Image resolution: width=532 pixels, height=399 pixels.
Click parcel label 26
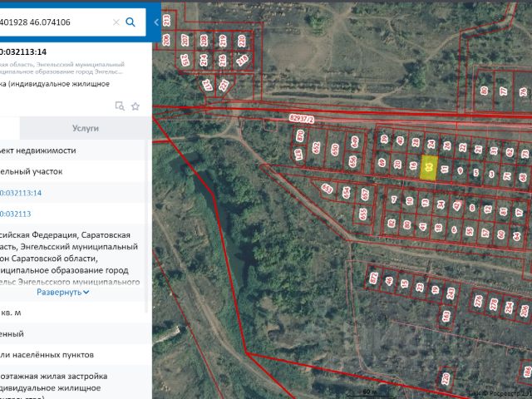tap(447, 145)
